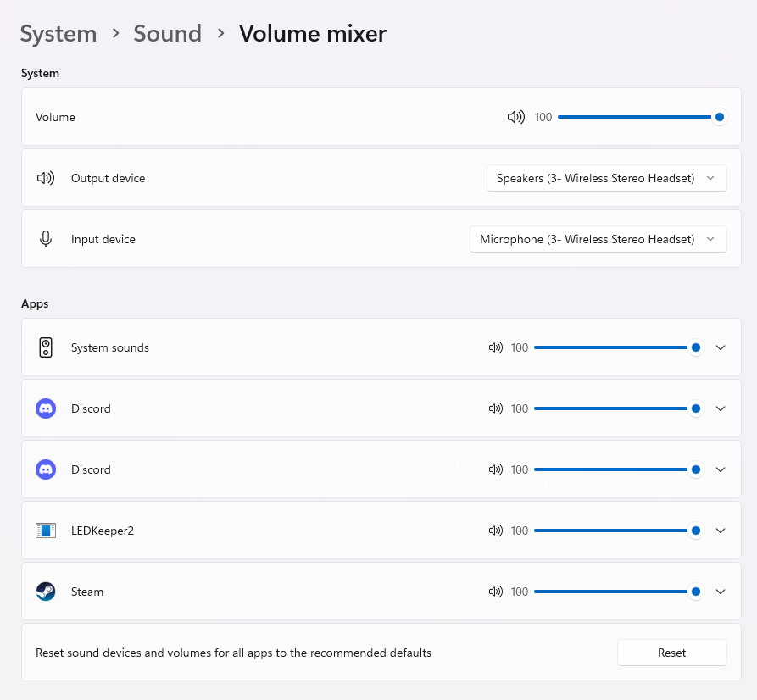Click the 'Steam' label
Image resolution: width=757 pixels, height=700 pixels.
[x=87, y=592]
